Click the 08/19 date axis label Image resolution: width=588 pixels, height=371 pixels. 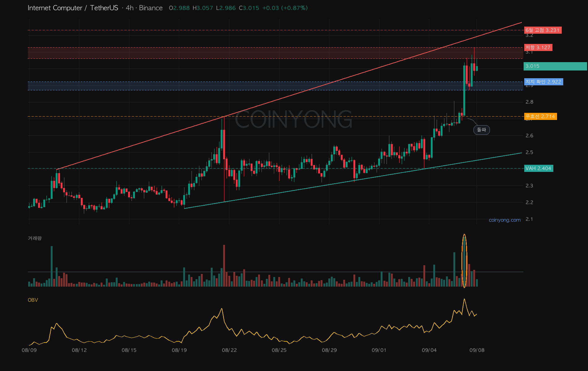pyautogui.click(x=179, y=350)
